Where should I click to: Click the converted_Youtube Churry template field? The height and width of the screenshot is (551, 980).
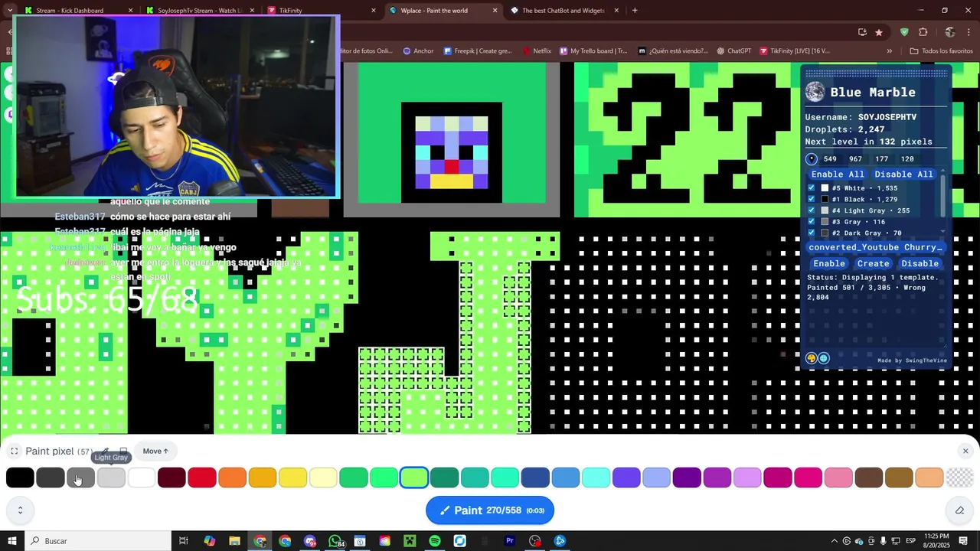click(x=875, y=247)
